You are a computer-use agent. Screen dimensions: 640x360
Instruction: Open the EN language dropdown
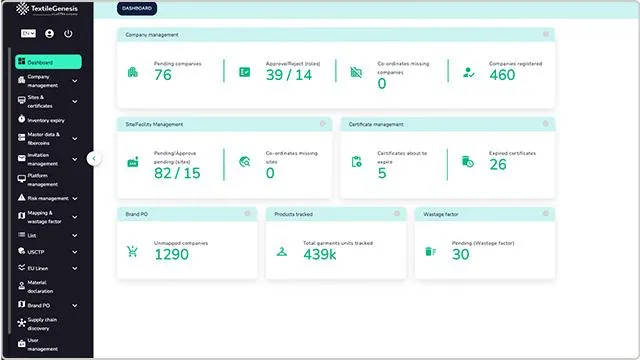(x=28, y=33)
